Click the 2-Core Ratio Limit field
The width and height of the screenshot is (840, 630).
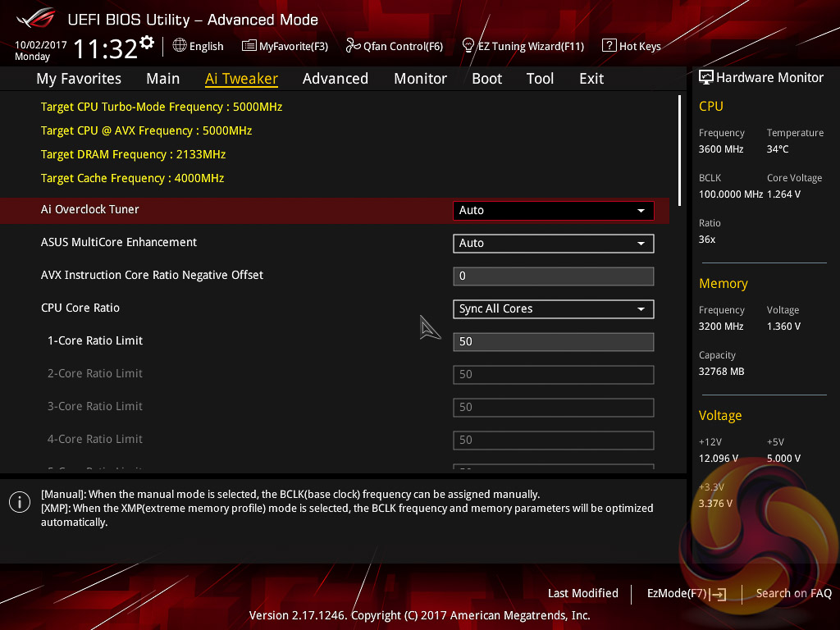(554, 374)
